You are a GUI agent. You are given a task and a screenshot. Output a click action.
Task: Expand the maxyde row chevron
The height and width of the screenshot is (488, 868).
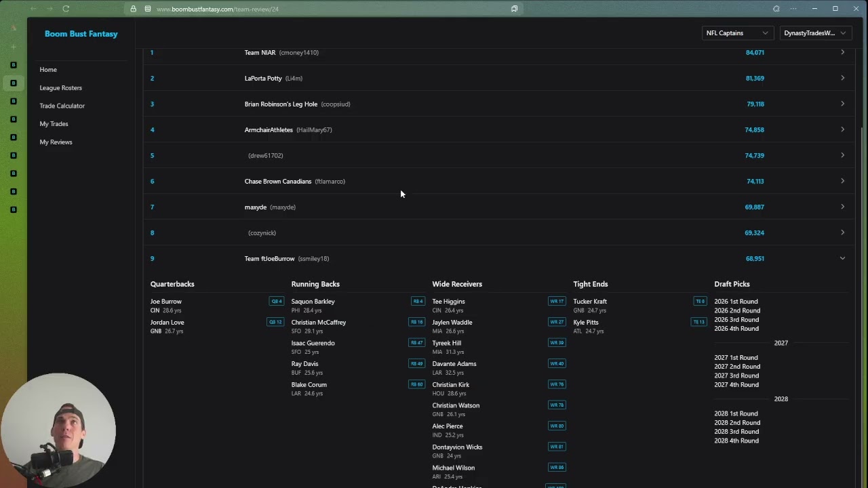click(842, 207)
